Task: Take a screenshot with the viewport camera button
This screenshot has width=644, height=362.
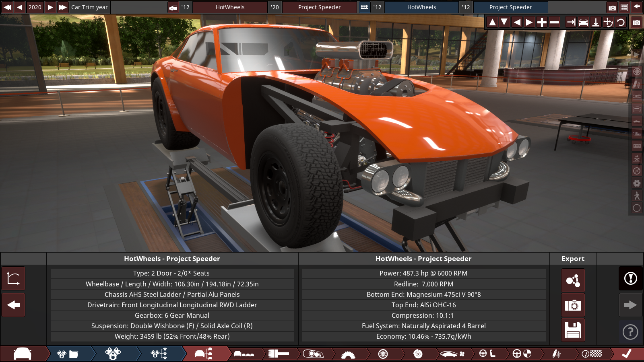Action: pos(636,22)
